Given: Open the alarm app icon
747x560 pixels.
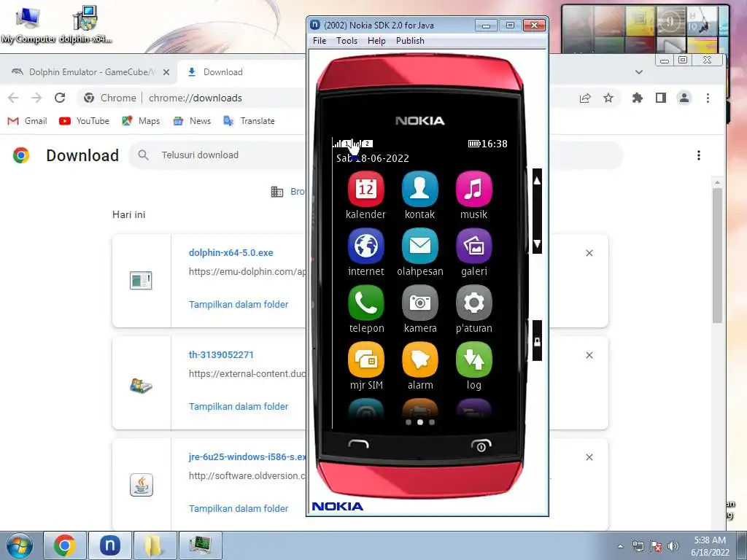Looking at the screenshot, I should [x=419, y=360].
